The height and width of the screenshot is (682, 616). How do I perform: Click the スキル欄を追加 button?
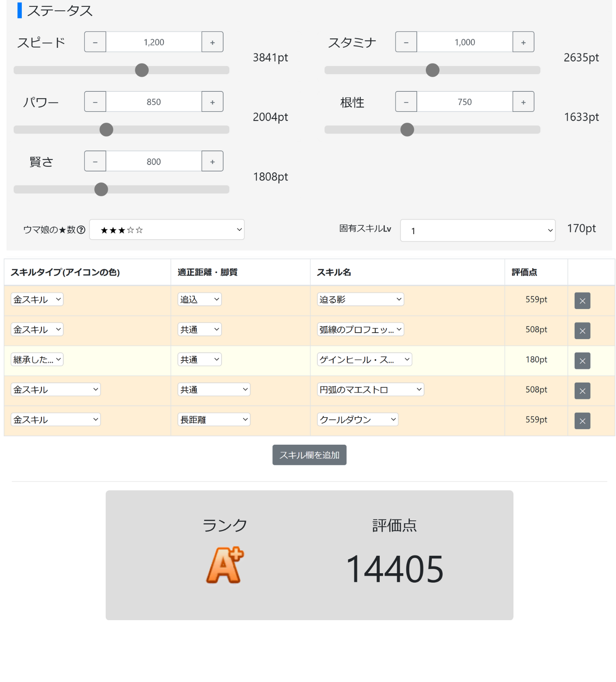[x=309, y=455]
